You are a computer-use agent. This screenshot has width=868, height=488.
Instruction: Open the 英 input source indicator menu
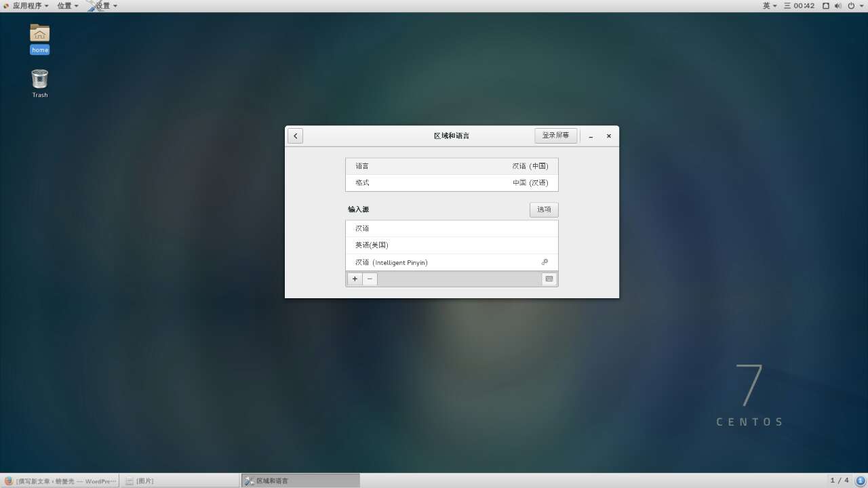coord(768,5)
